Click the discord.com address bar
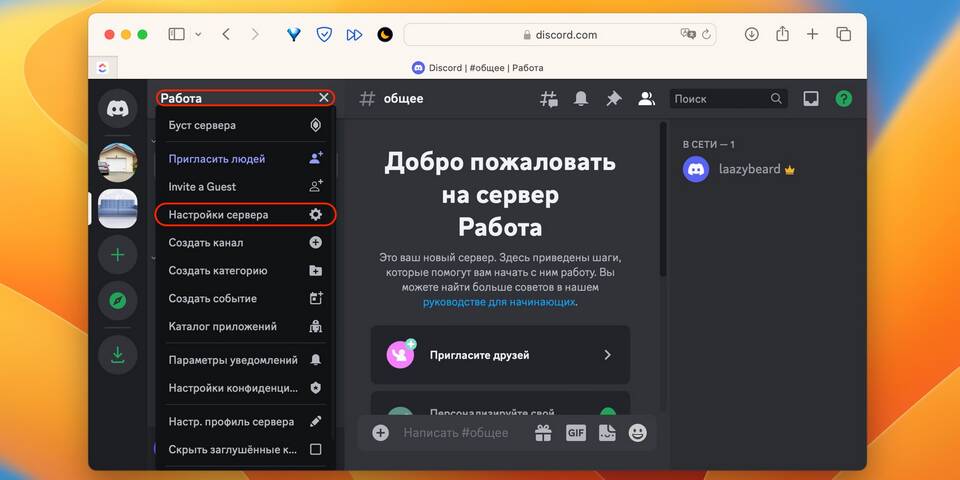The image size is (960, 480). pos(560,35)
